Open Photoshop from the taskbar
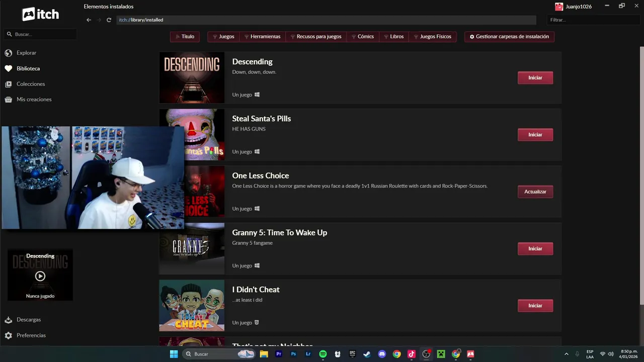 pyautogui.click(x=293, y=354)
